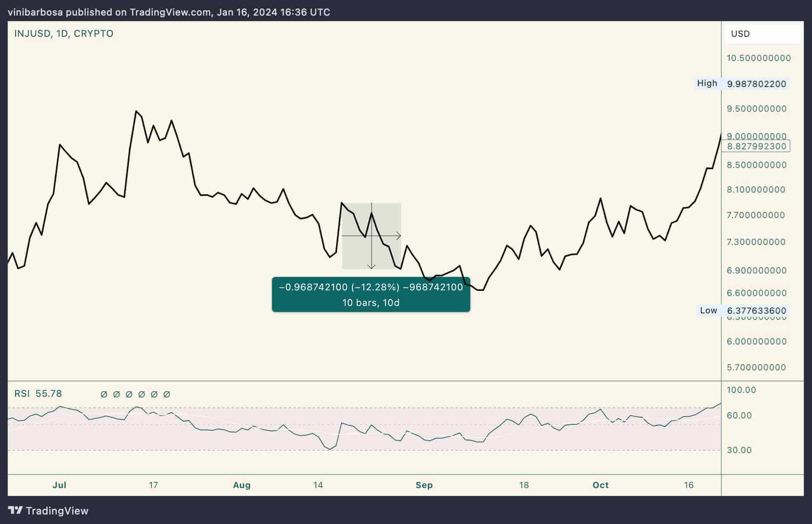This screenshot has height=524, width=812.
Task: Click the Jul marker on time axis
Action: pyautogui.click(x=59, y=485)
